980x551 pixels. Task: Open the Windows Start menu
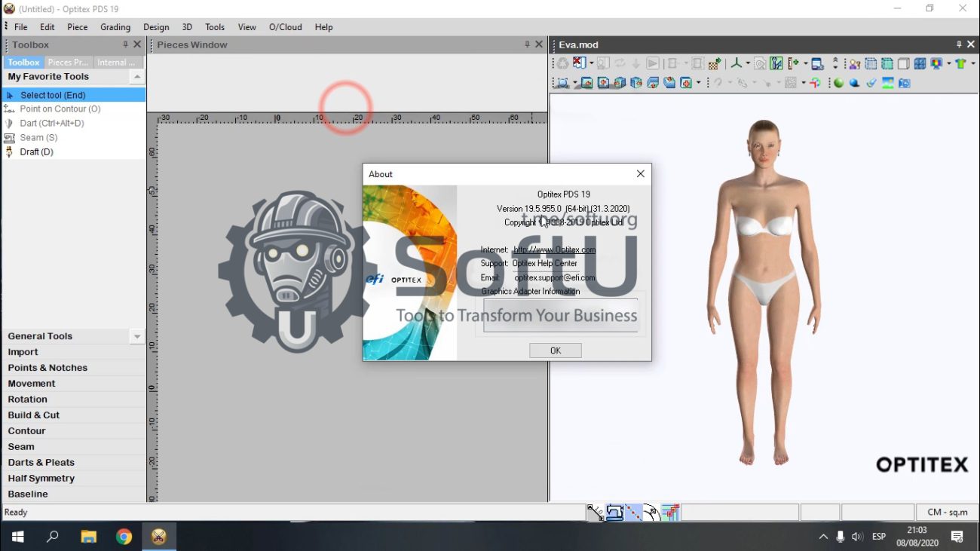point(17,537)
